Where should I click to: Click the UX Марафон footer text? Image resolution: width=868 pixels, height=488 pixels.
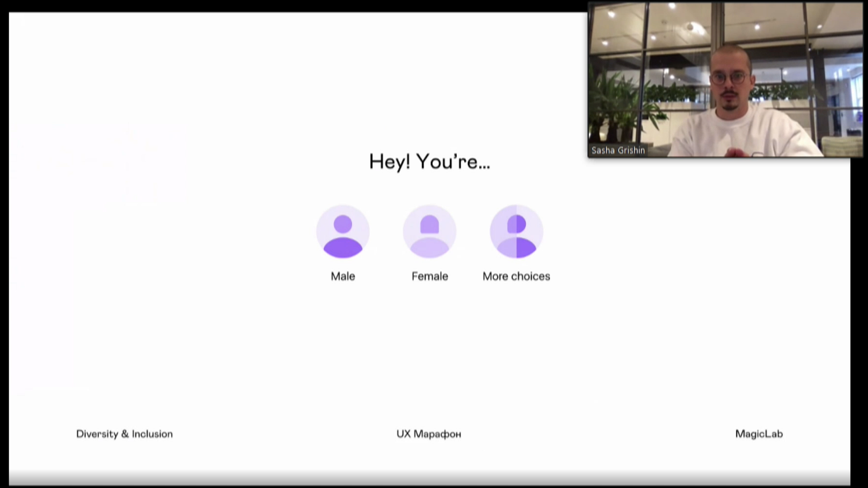pos(429,434)
